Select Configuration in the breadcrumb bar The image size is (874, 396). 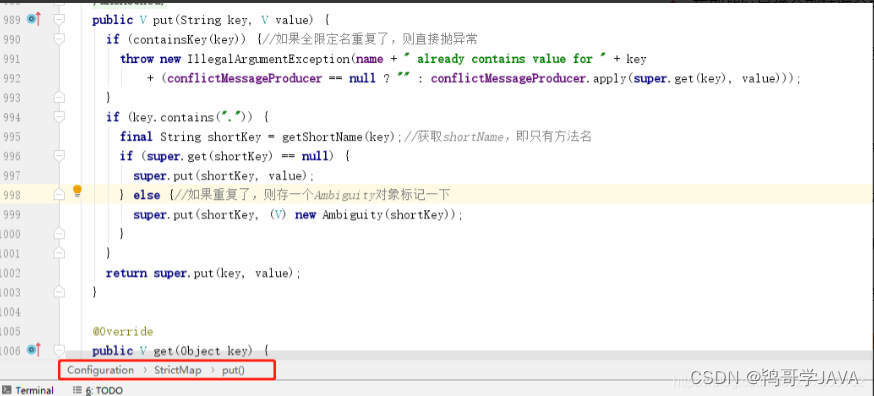point(100,370)
